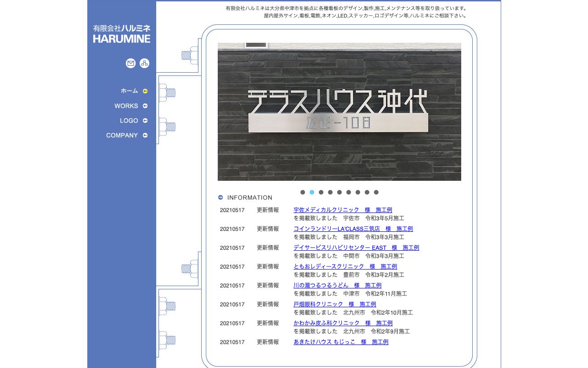The height and width of the screenshot is (368, 588).
Task: Click text 豊前市 令和3年2月施工
Action: (374, 275)
